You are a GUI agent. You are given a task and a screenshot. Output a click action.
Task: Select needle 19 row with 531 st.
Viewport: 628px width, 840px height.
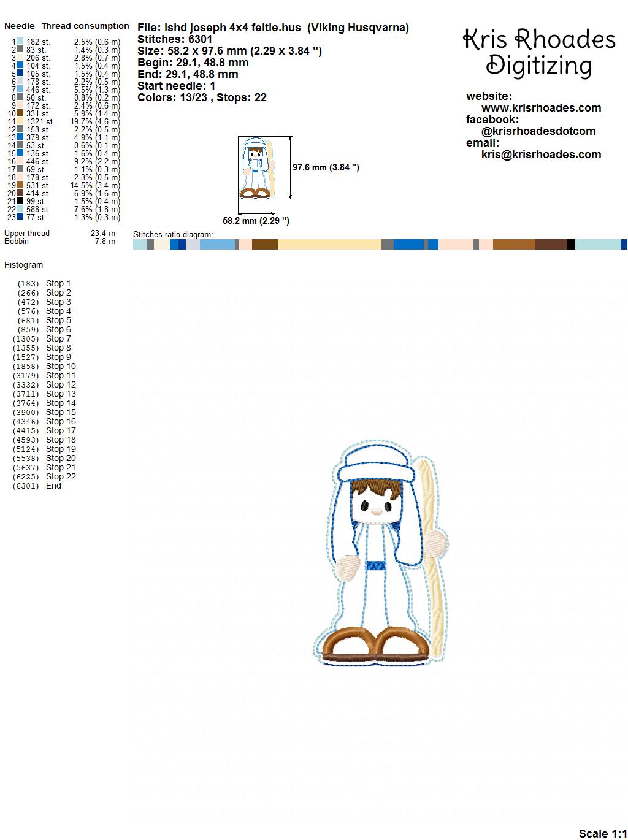(64, 185)
